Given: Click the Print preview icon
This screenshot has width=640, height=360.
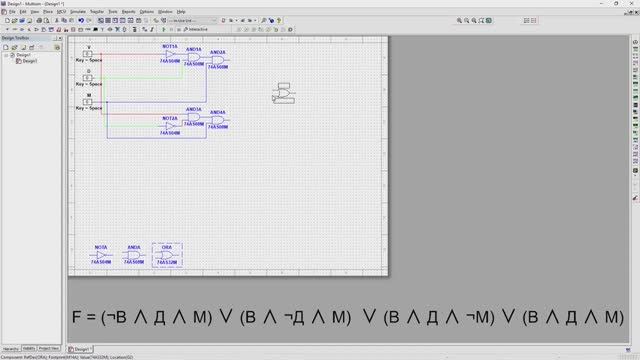Looking at the screenshot, I should 47,20.
